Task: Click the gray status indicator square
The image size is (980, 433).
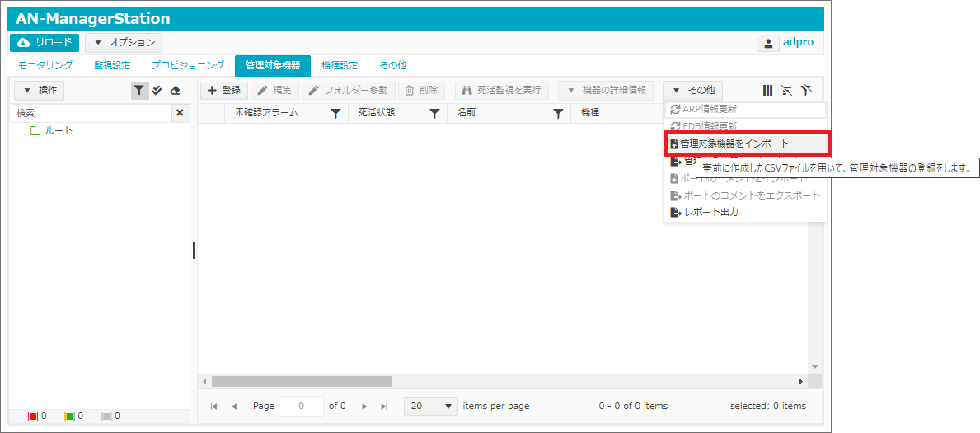Action: (106, 417)
